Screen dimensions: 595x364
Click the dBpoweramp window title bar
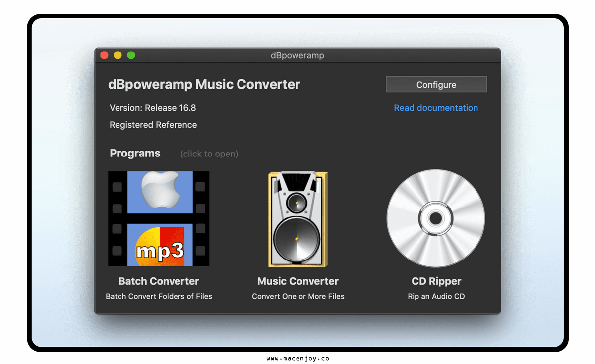297,55
